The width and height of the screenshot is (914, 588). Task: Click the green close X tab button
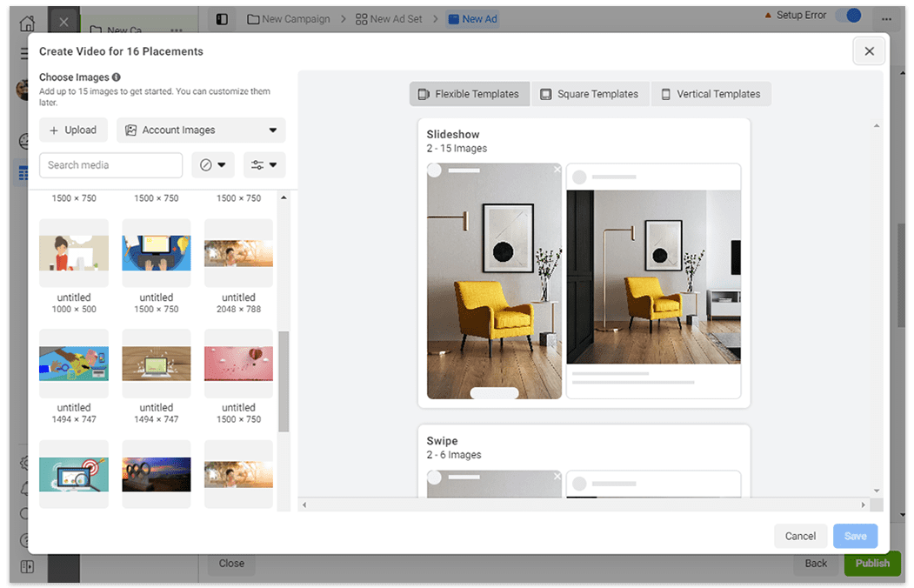pos(63,22)
